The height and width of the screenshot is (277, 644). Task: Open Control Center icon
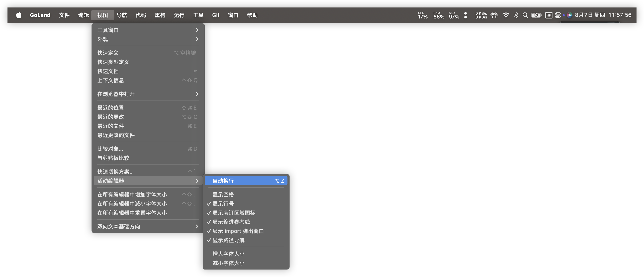558,15
